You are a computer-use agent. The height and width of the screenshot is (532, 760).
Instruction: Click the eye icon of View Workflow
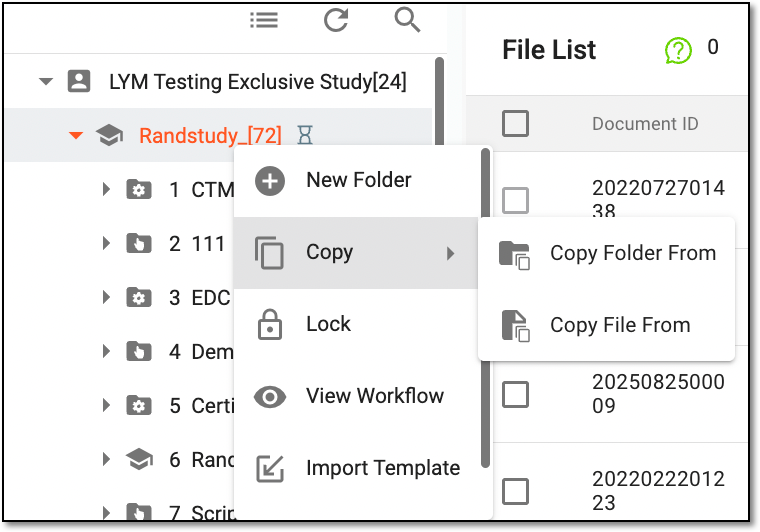tap(270, 397)
